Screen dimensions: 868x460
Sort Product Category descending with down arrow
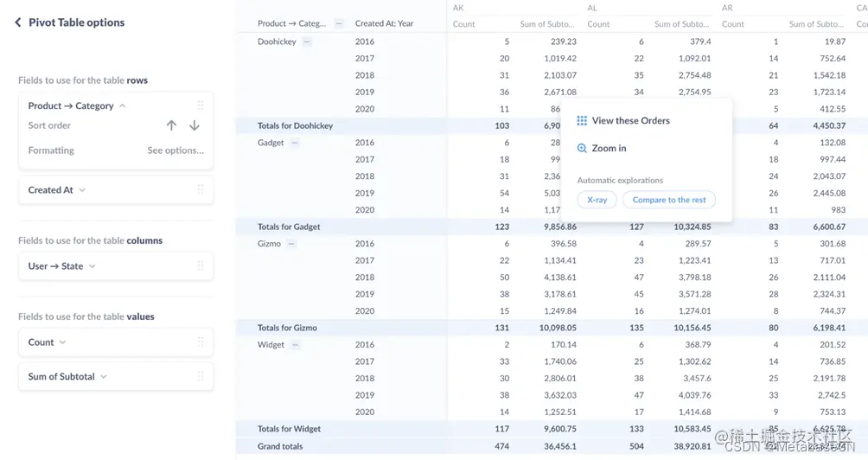[195, 125]
